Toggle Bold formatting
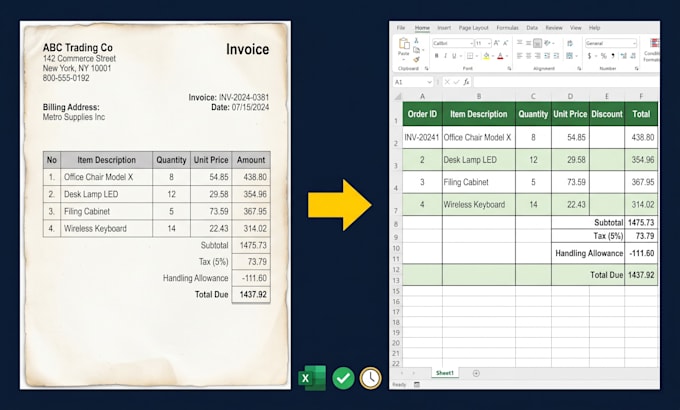 click(437, 56)
